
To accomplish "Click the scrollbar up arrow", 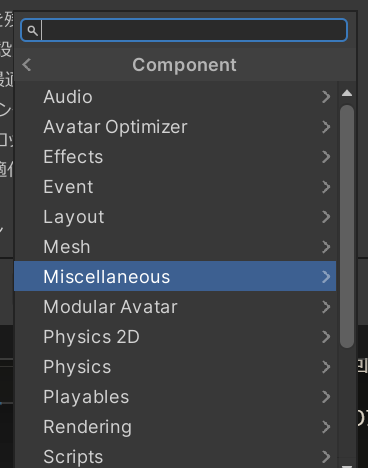I will tap(347, 93).
